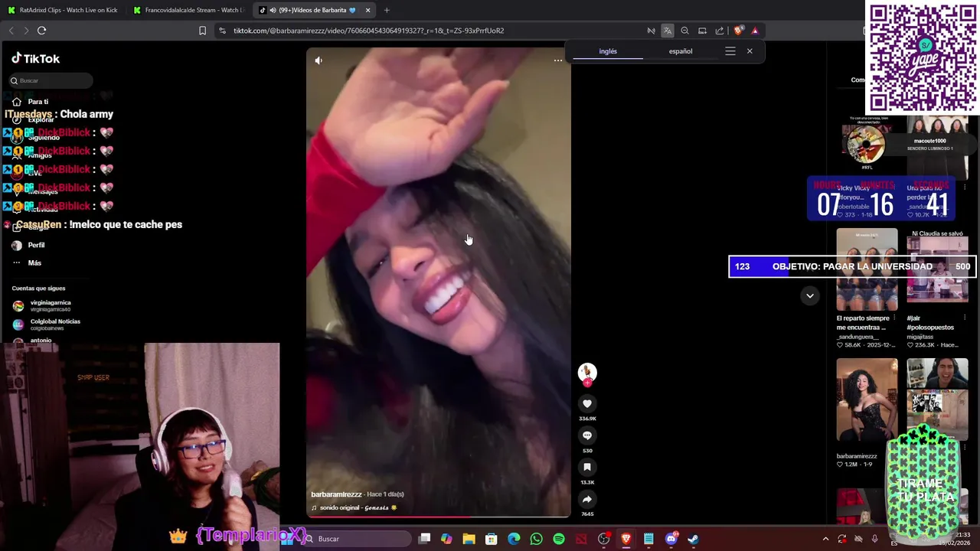Close the translate popup

tap(750, 51)
